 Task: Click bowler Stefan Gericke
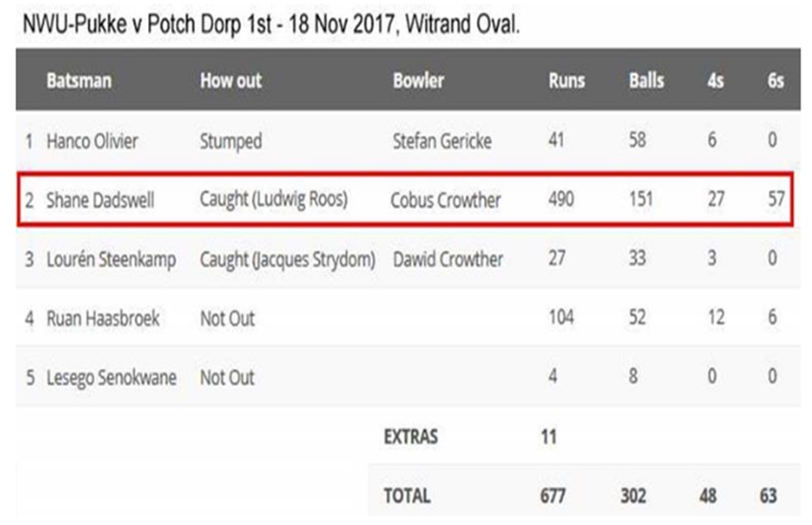(x=442, y=141)
